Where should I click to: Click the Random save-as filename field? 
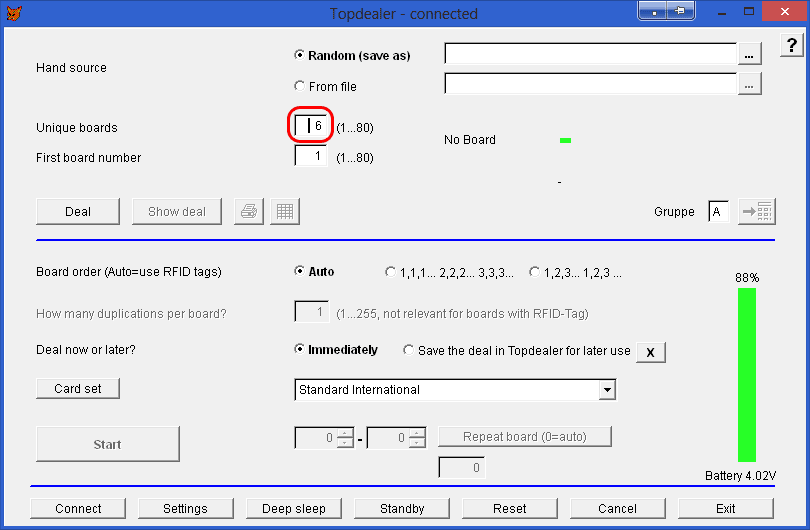tap(591, 54)
